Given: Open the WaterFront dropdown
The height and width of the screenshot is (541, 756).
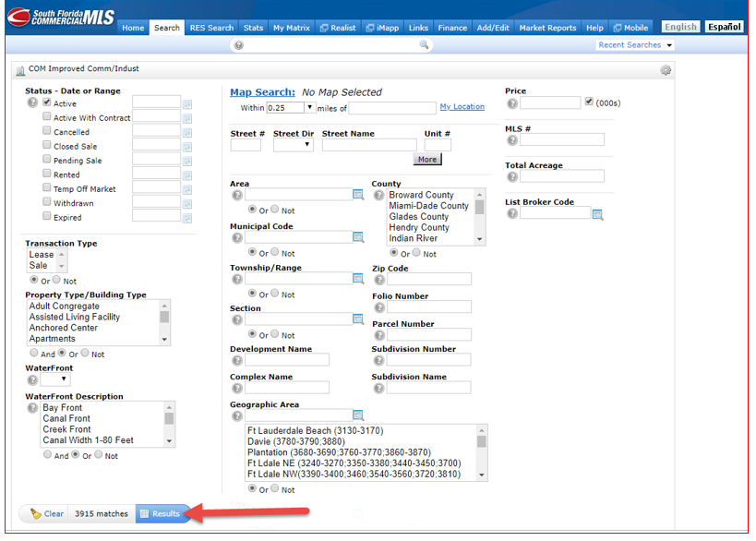Looking at the screenshot, I should click(55, 379).
